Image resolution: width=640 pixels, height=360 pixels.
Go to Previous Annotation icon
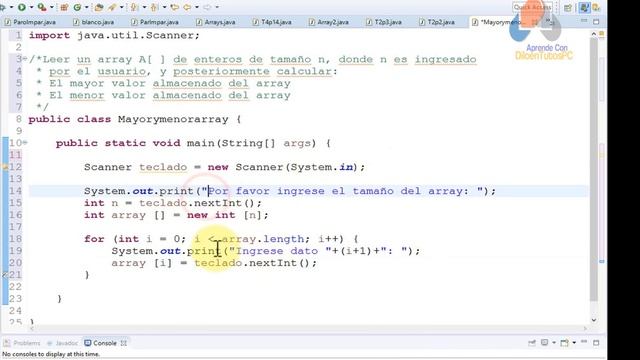tap(154, 7)
